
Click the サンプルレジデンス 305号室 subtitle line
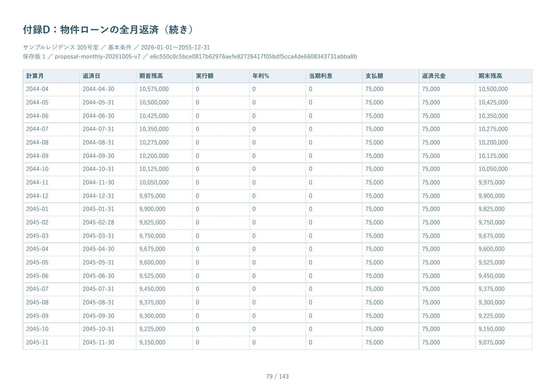tap(117, 47)
